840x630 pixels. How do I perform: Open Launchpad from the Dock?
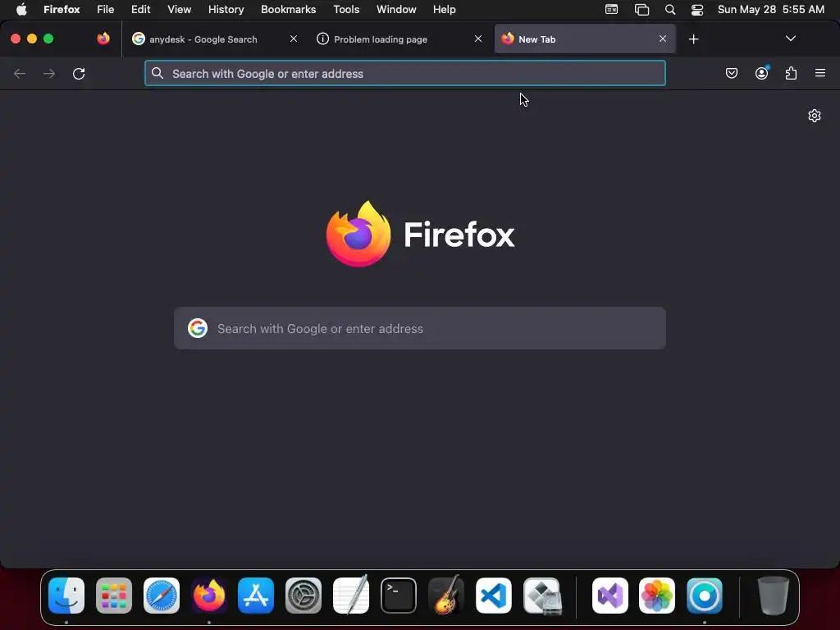pyautogui.click(x=114, y=596)
